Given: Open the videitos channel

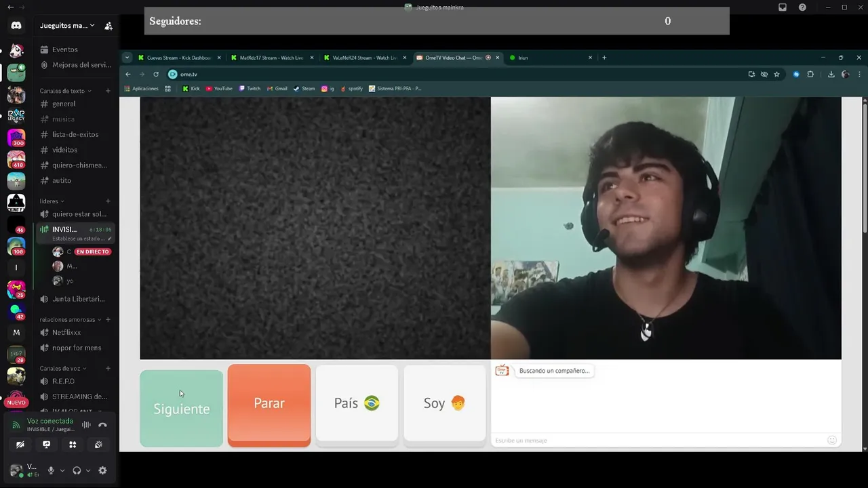Looking at the screenshot, I should click(75, 150).
